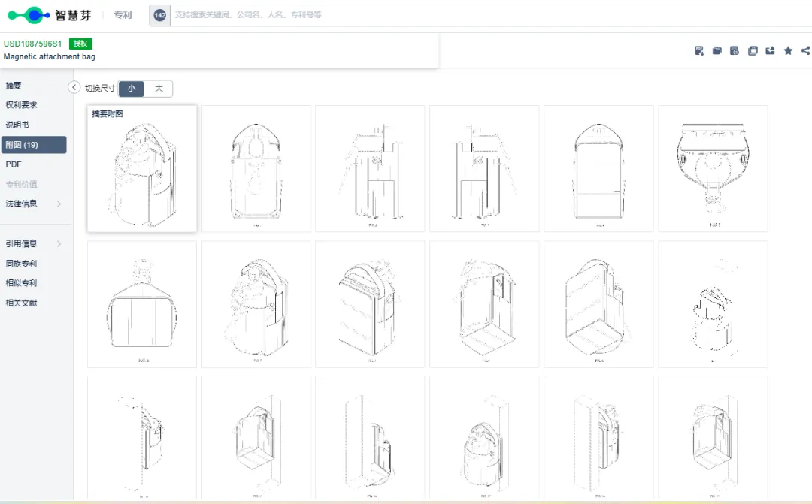
Task: Click the title Magnetic attachment bag
Action: pyautogui.click(x=49, y=56)
